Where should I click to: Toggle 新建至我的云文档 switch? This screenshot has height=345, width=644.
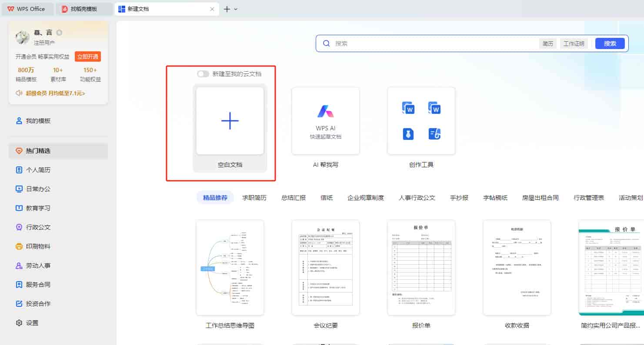click(203, 74)
